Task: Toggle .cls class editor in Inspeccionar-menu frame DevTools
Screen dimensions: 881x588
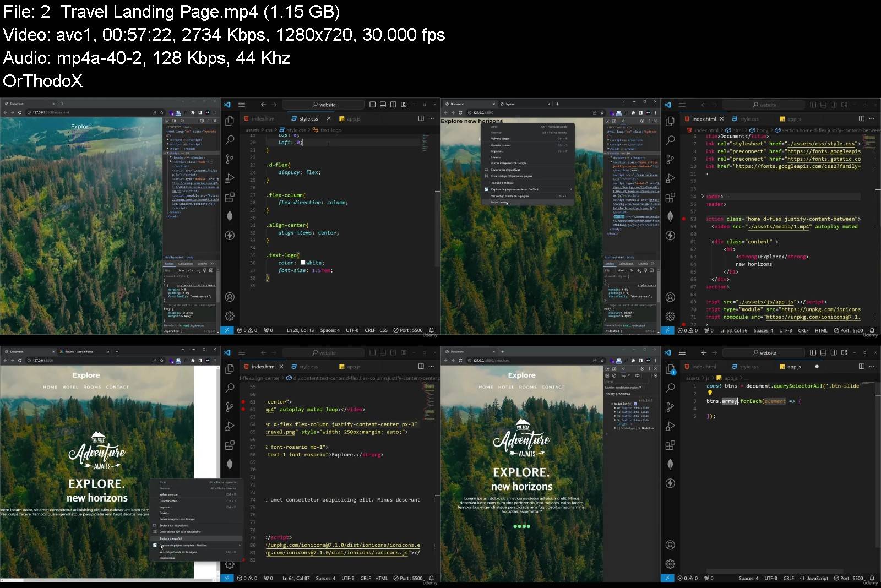Action: (x=630, y=270)
